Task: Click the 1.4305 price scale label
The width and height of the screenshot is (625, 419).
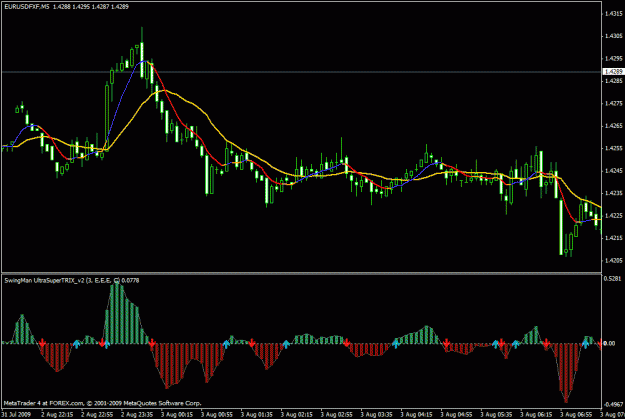Action: pyautogui.click(x=614, y=36)
